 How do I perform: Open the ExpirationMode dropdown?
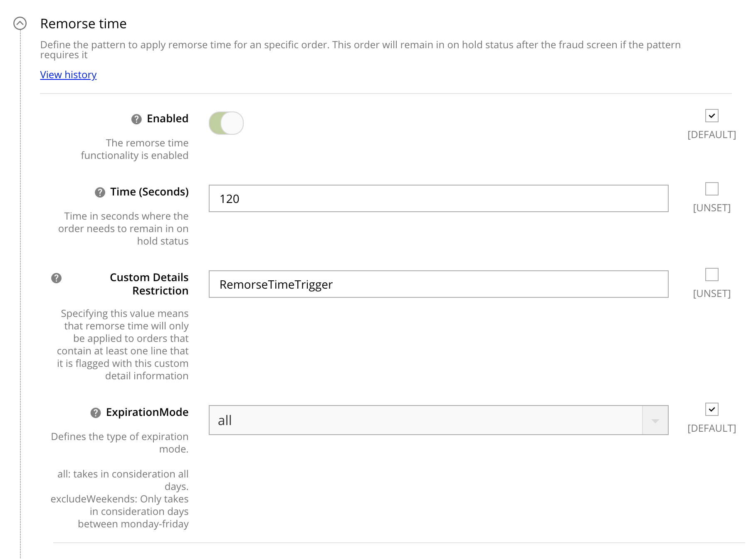click(438, 420)
